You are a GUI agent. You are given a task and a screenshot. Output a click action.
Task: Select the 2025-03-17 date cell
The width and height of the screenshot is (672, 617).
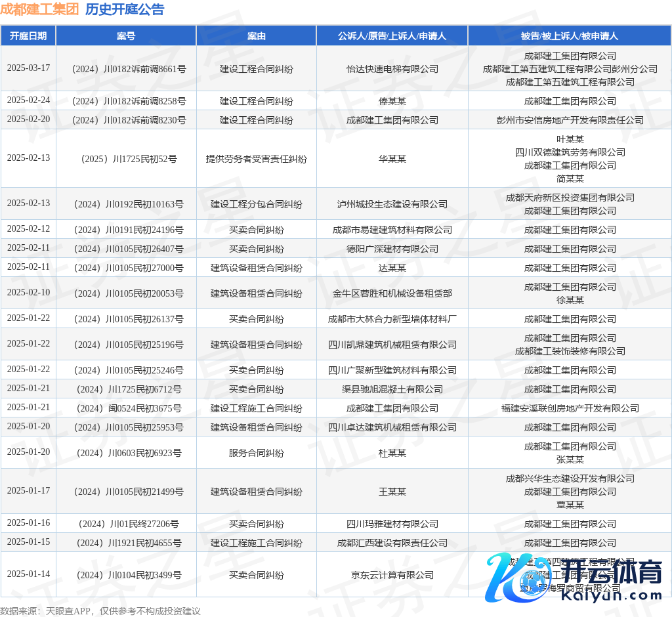[28, 68]
